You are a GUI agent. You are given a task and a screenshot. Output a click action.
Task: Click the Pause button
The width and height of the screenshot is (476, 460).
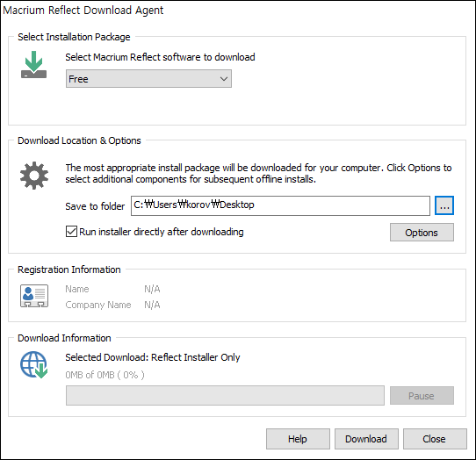coord(422,396)
